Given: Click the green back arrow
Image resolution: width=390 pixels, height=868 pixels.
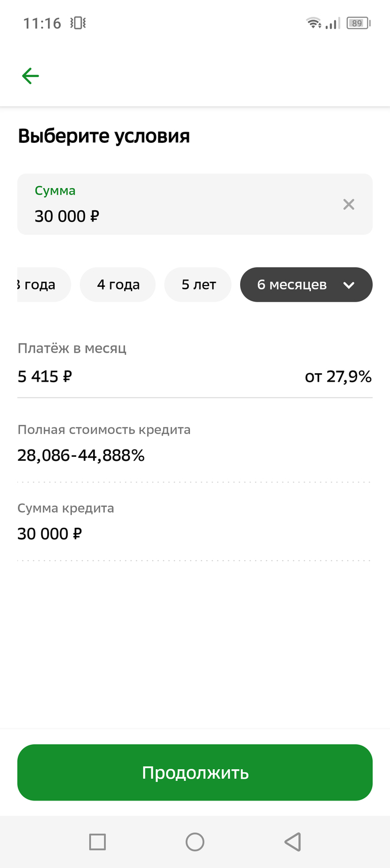Looking at the screenshot, I should coord(30,75).
